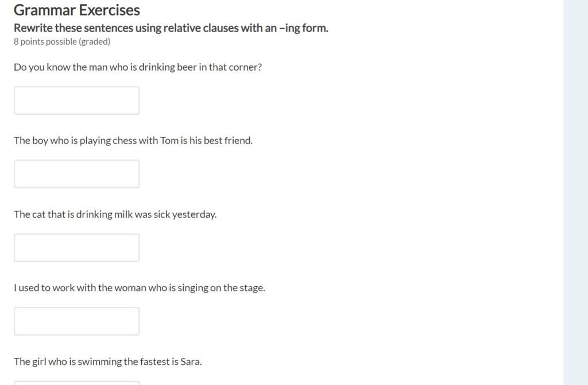Click the light blue panel on the right edge
This screenshot has height=385, width=588.
pyautogui.click(x=575, y=192)
